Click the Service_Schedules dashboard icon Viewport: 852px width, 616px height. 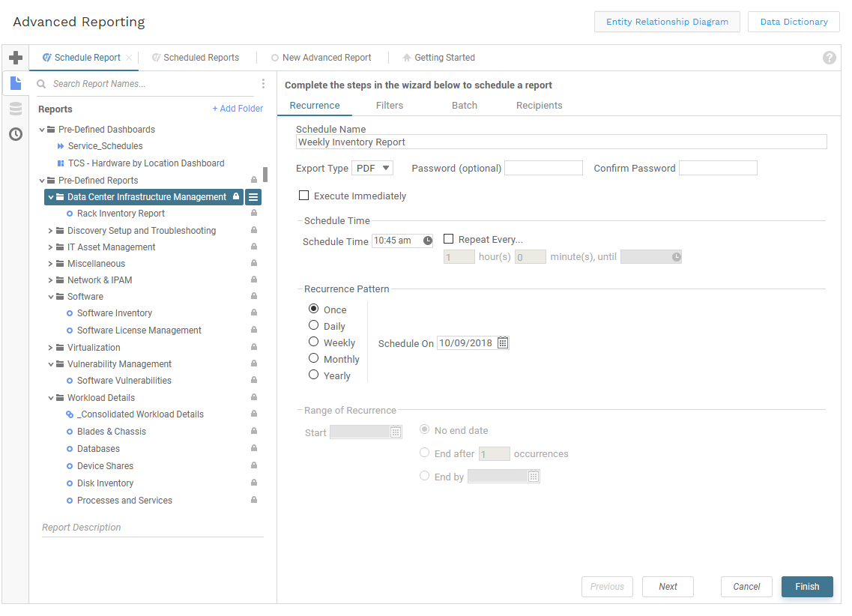pyautogui.click(x=61, y=146)
